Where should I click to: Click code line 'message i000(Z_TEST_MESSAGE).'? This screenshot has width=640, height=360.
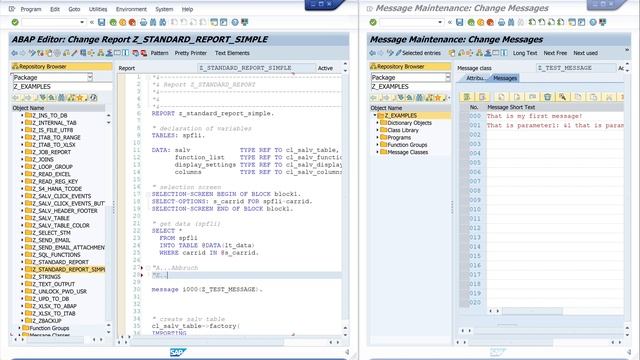(x=207, y=289)
